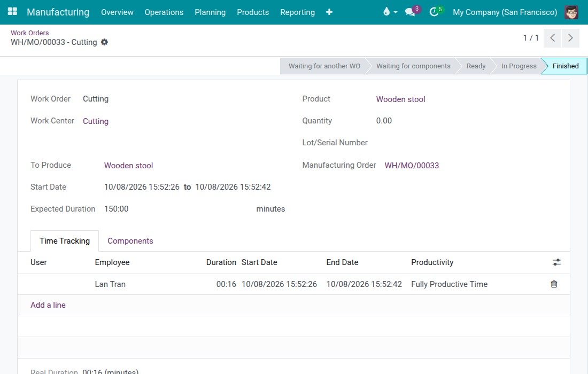
Task: Set status to Waiting for components
Action: (413, 66)
